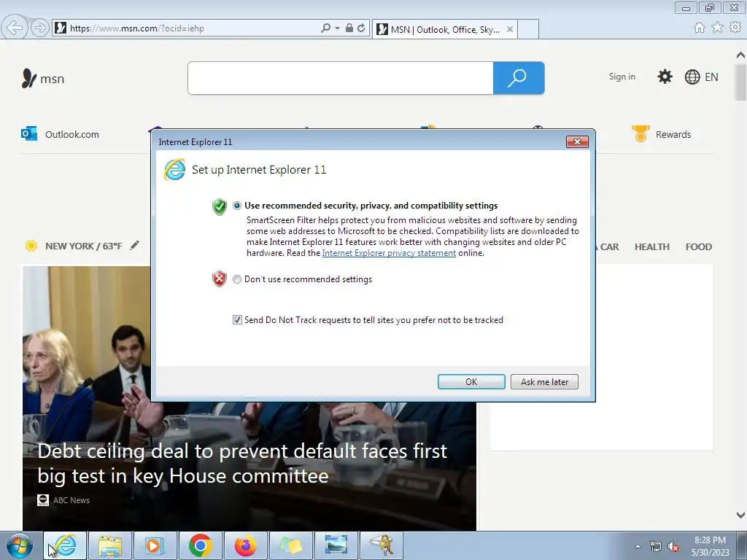
Task: Click the pencil edit location icon
Action: tap(135, 245)
